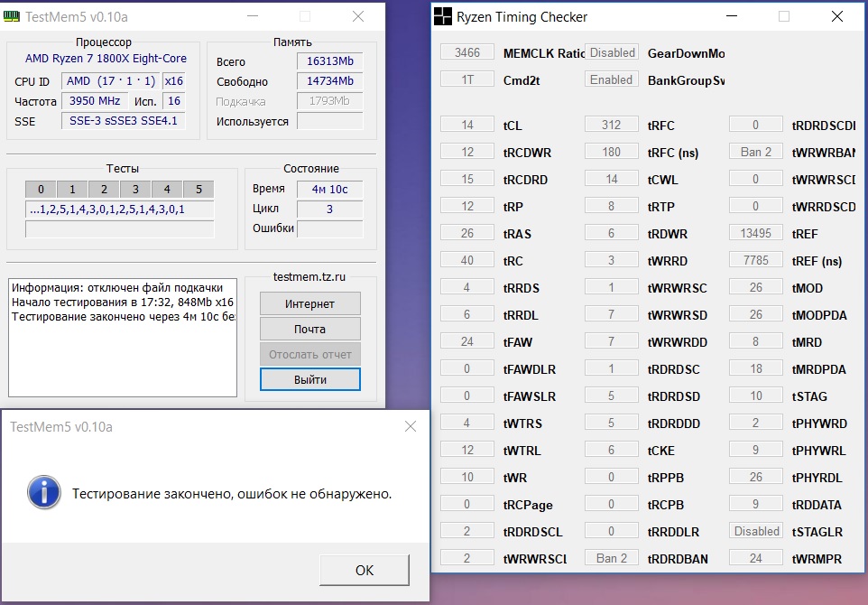Click the tRCDRD value 15
The image size is (868, 605).
[467, 179]
